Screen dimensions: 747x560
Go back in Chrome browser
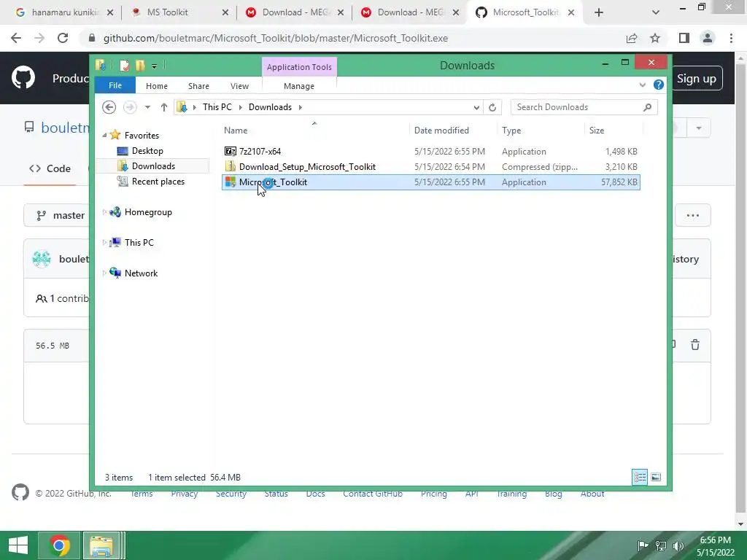16,38
